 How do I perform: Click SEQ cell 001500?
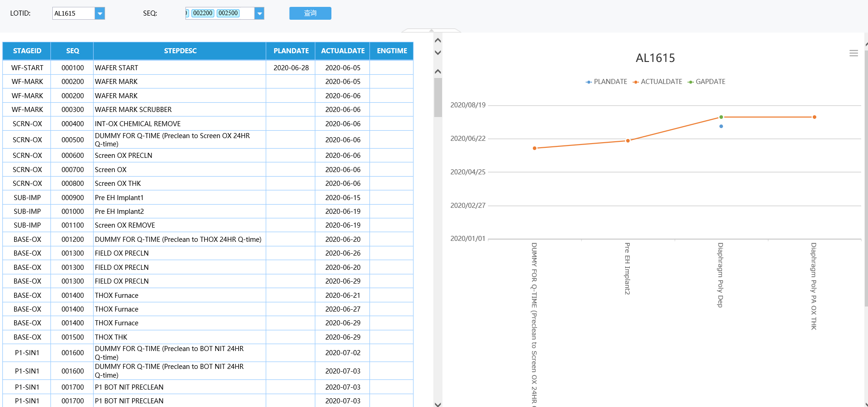point(73,337)
